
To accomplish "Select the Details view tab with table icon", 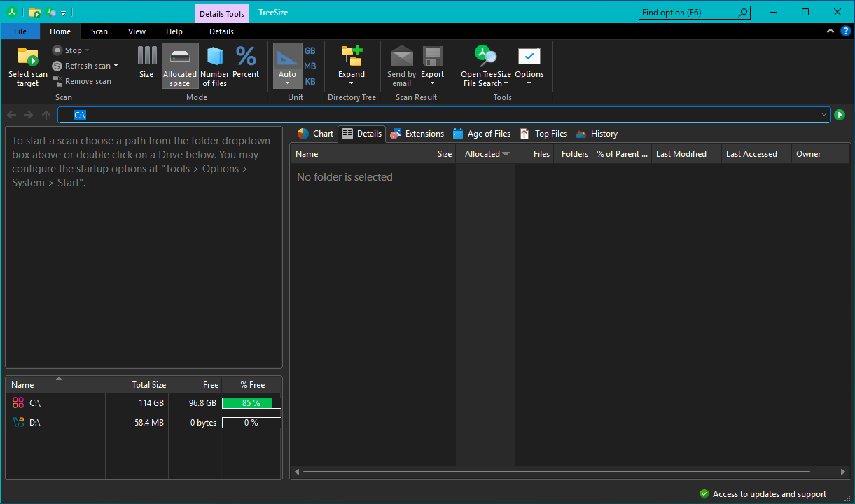I will click(x=362, y=134).
